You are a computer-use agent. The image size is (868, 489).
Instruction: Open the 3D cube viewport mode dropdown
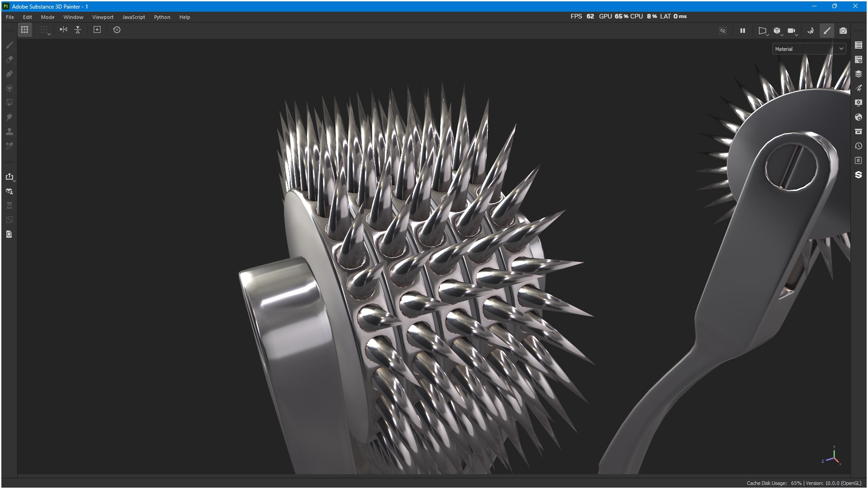coord(778,31)
